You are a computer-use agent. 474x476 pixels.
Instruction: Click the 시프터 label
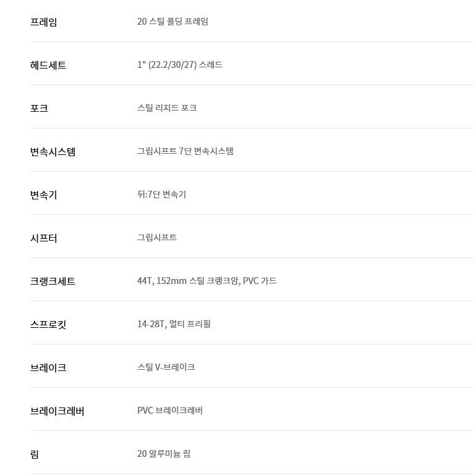coord(44,238)
